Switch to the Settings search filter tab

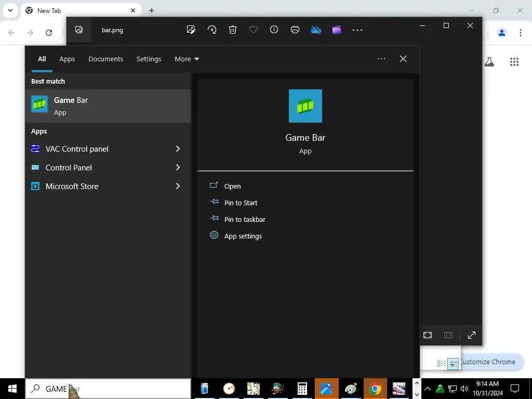pyautogui.click(x=149, y=59)
